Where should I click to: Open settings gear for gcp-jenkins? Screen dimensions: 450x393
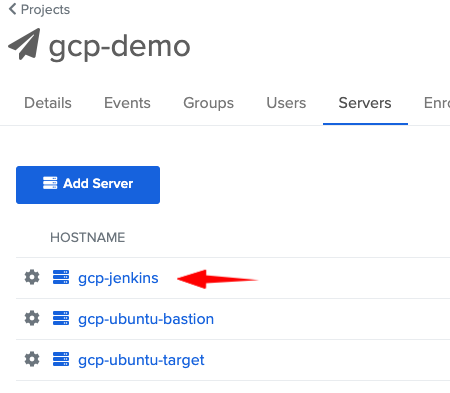(32, 277)
